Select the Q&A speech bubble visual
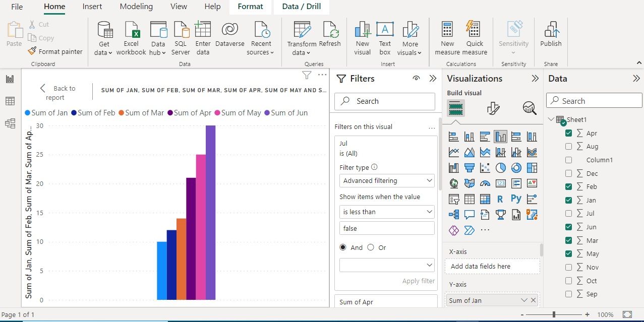This screenshot has height=322, width=644. [469, 214]
